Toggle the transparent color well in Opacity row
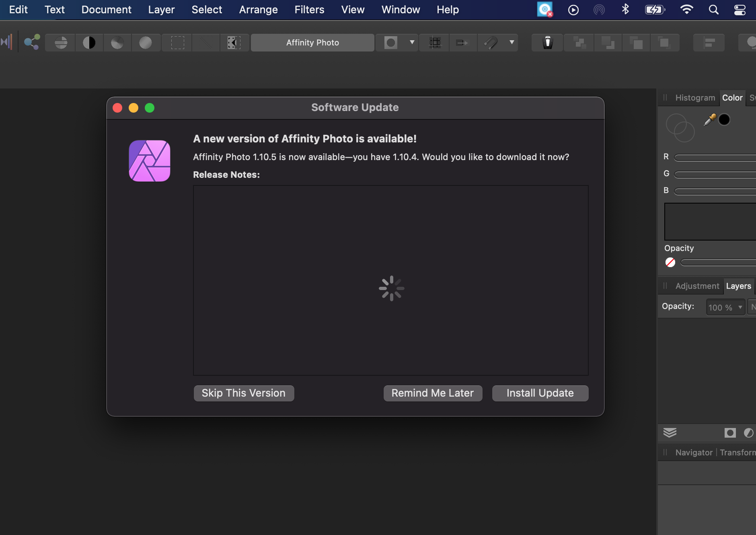 coord(670,262)
